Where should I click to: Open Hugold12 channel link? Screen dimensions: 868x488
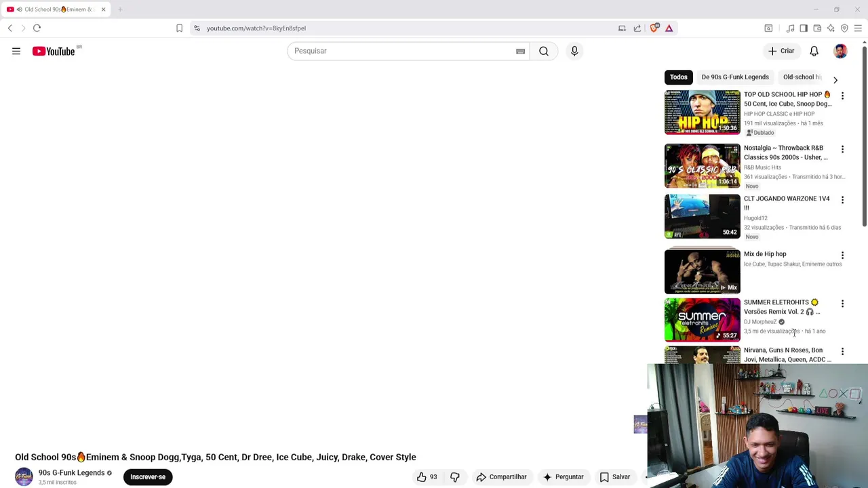pos(755,218)
